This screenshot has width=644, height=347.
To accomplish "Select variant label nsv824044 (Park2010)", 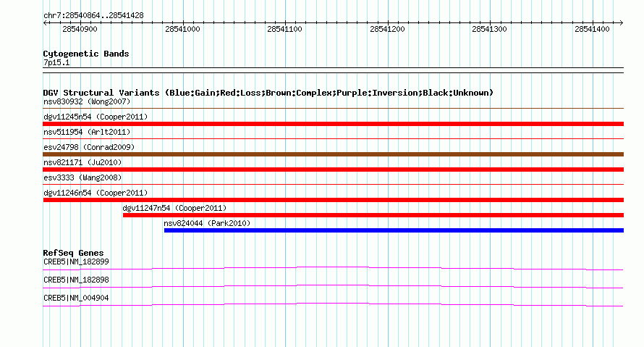I will point(207,223).
